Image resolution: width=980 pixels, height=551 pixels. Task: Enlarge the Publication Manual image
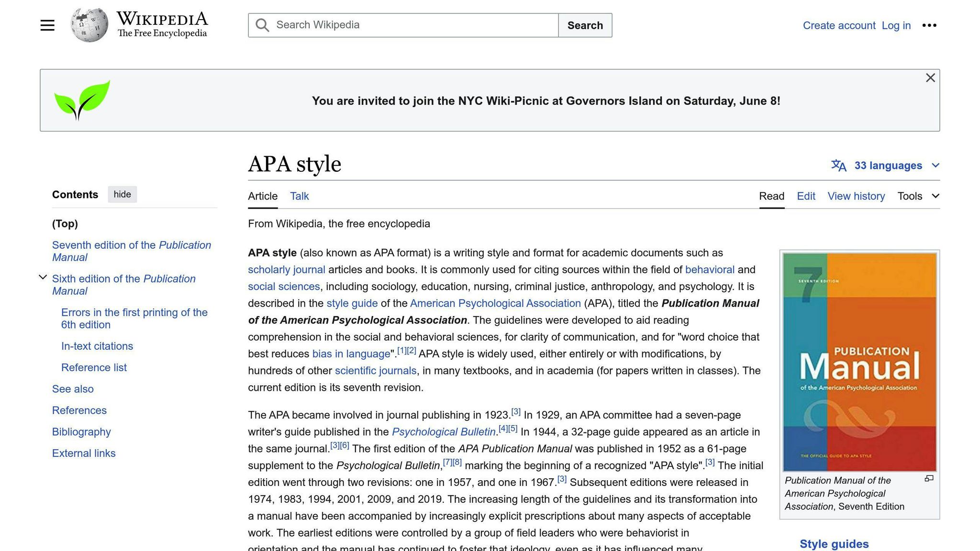coord(929,478)
